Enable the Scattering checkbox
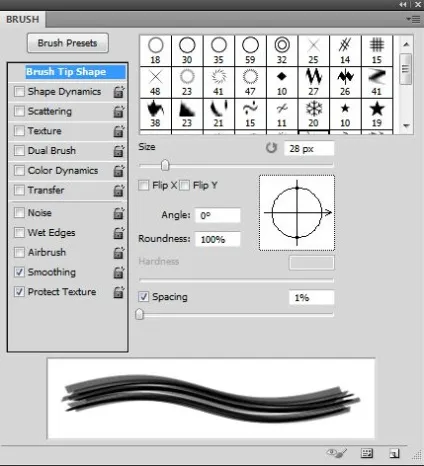424x466 pixels. click(x=19, y=111)
